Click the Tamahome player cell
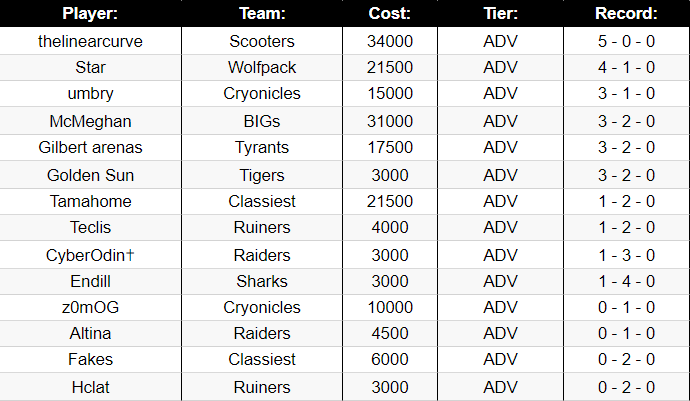This screenshot has height=401, width=690. [90, 201]
